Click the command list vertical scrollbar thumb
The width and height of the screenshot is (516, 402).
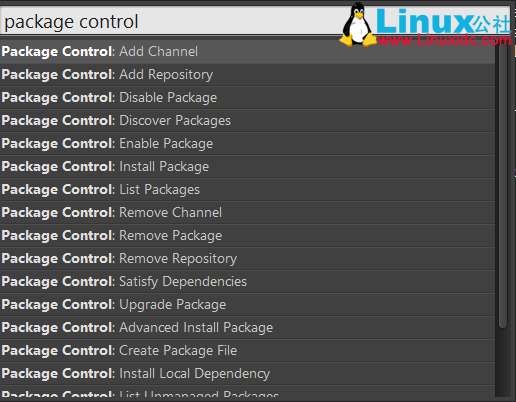503,185
